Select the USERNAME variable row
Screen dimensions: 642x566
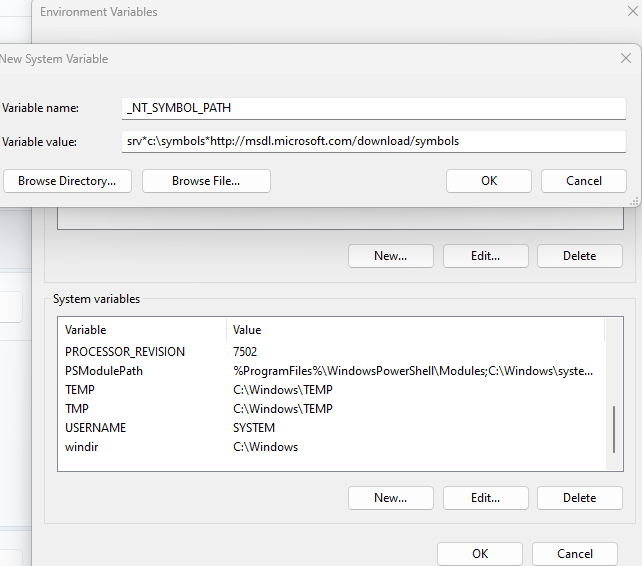[x=332, y=428]
